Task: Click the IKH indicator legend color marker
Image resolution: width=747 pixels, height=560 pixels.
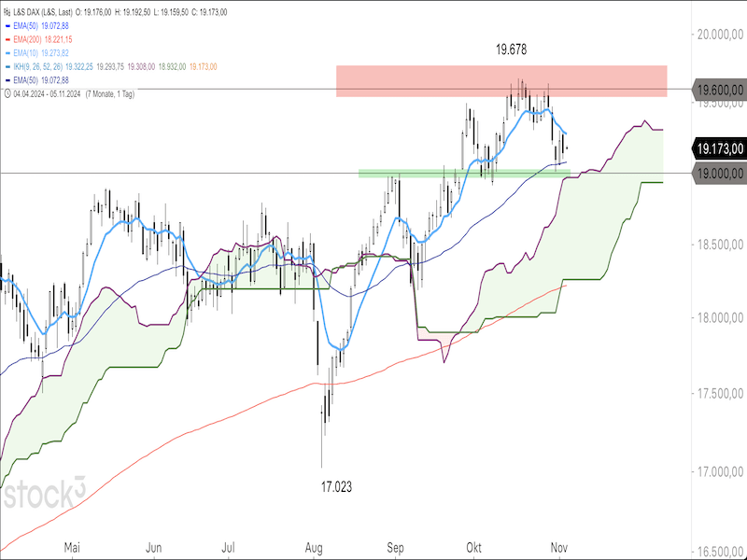Action: point(7,66)
